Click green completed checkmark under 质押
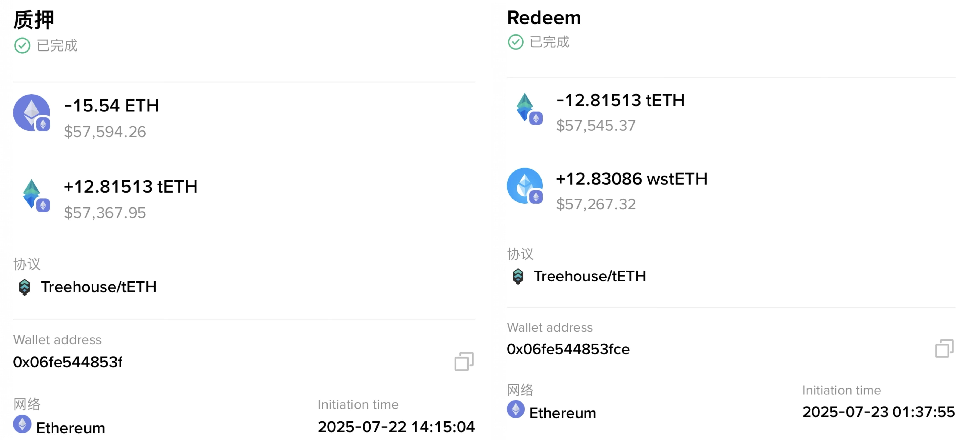The width and height of the screenshot is (980, 440). coord(22,46)
